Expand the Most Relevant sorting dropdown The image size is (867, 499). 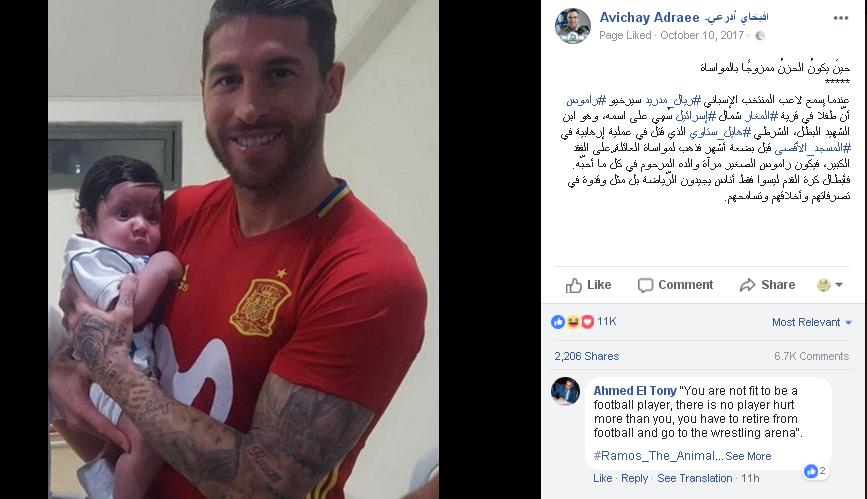click(x=812, y=322)
